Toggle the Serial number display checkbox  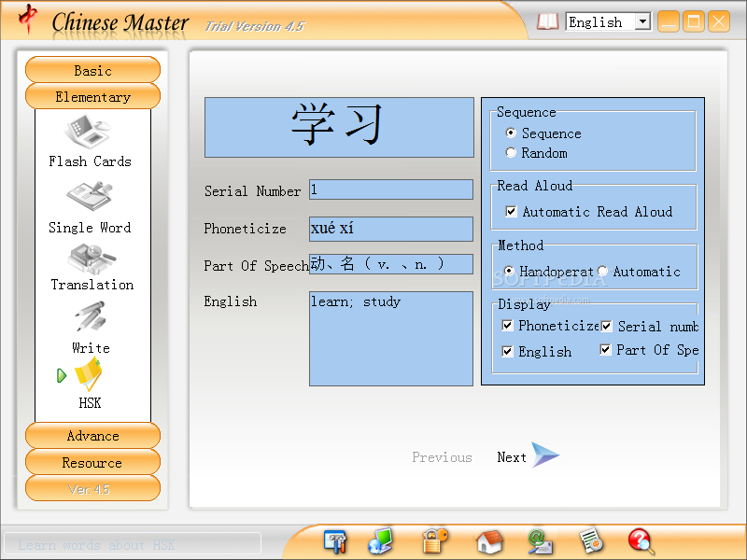[x=606, y=326]
